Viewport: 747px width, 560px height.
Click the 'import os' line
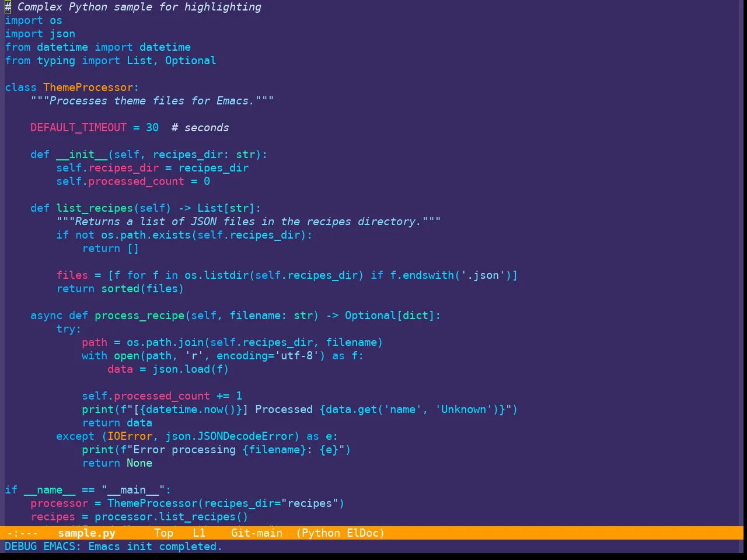pyautogui.click(x=33, y=20)
